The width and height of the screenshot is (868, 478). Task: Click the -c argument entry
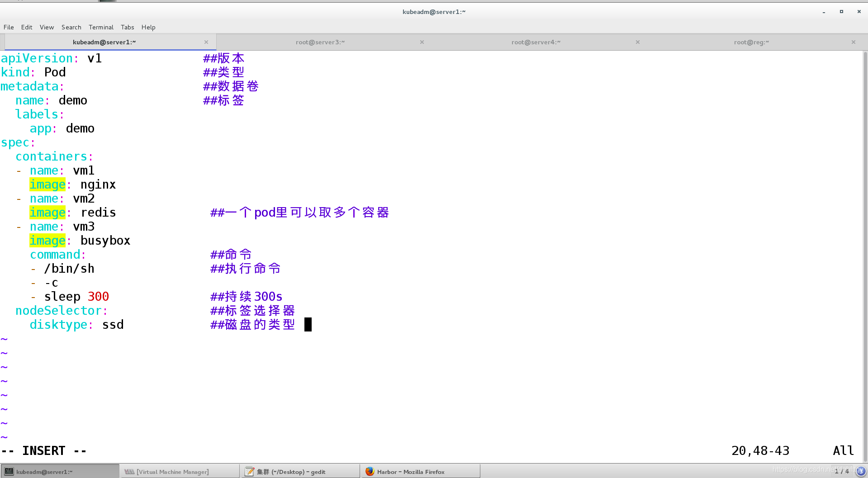coord(52,283)
